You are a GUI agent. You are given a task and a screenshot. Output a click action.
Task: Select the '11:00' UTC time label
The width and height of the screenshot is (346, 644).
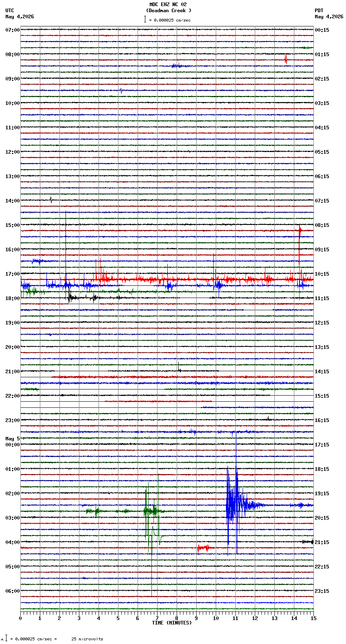12,128
